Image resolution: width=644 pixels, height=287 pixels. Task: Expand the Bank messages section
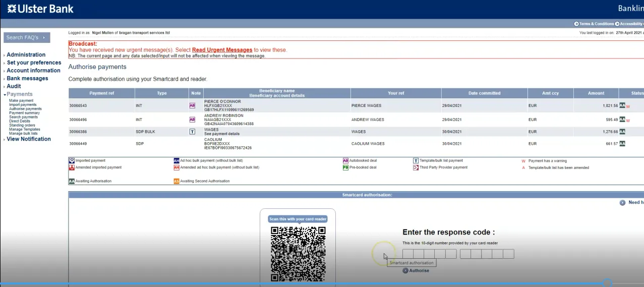27,79
